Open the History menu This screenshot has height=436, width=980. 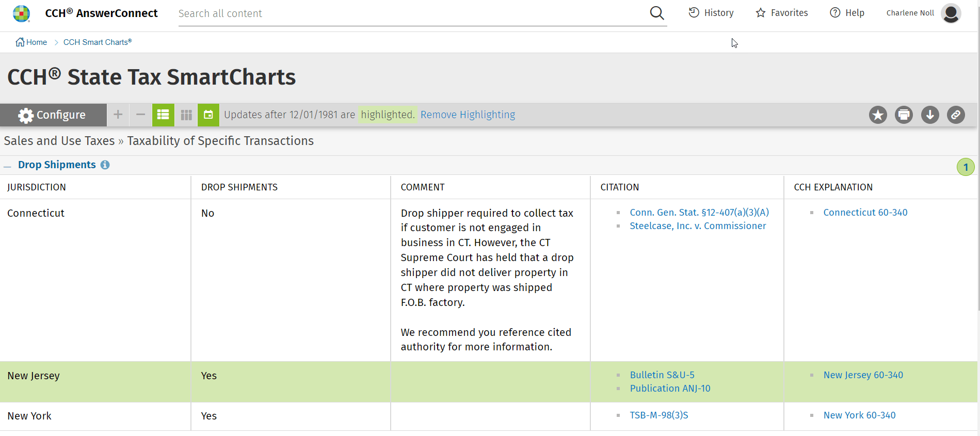711,13
